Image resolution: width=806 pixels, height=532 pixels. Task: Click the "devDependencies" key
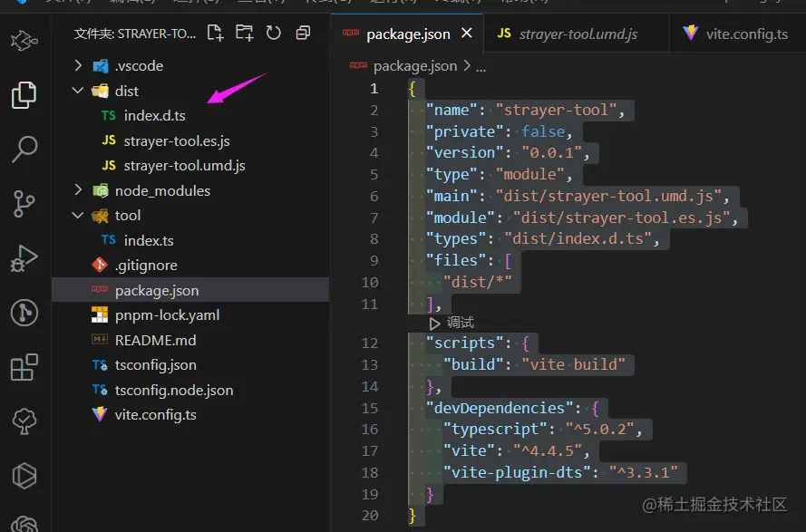point(500,408)
